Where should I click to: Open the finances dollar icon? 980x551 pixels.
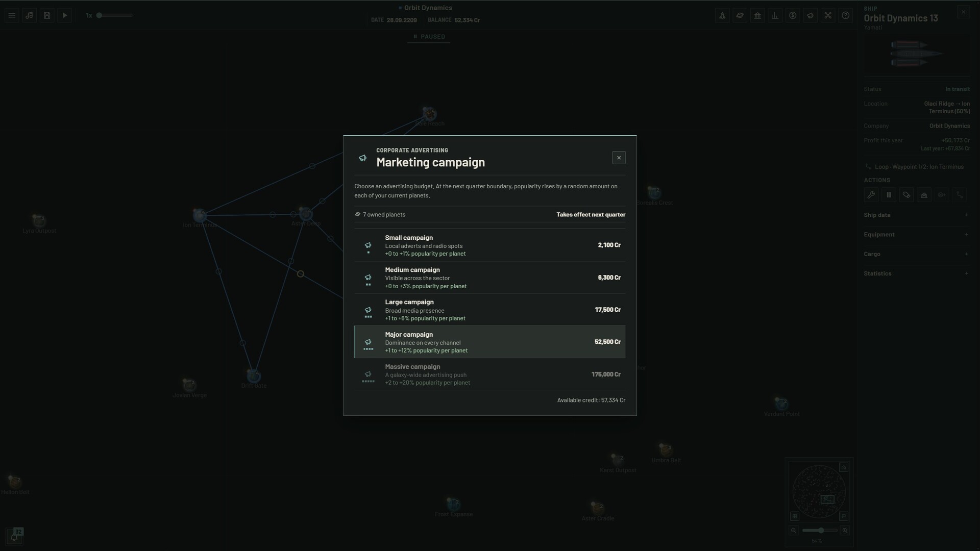click(793, 15)
